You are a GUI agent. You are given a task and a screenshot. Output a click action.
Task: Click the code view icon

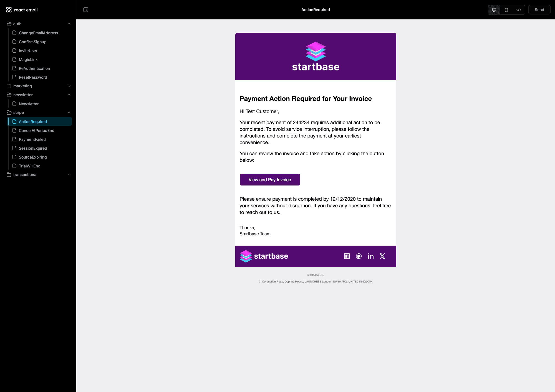pos(518,9)
